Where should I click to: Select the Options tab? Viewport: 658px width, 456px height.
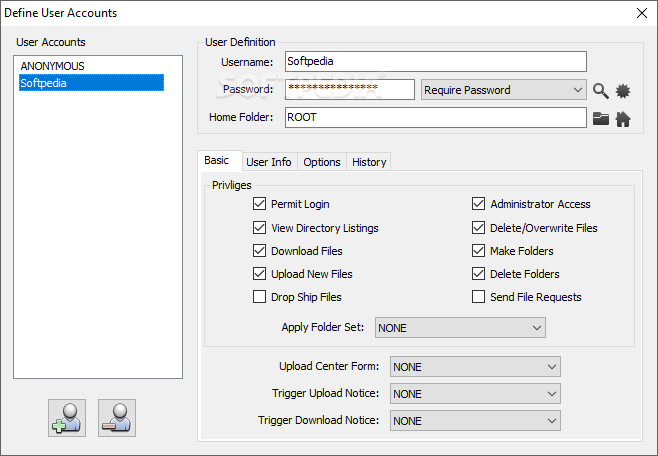tap(322, 162)
